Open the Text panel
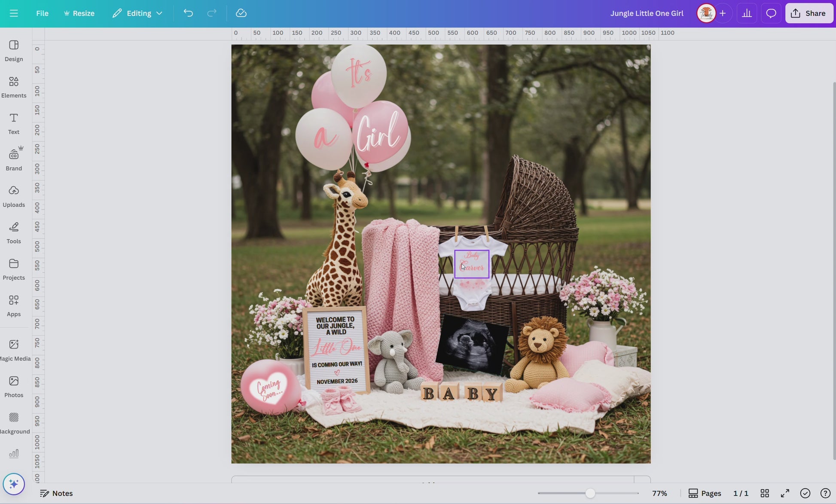Image resolution: width=836 pixels, height=504 pixels. [14, 124]
